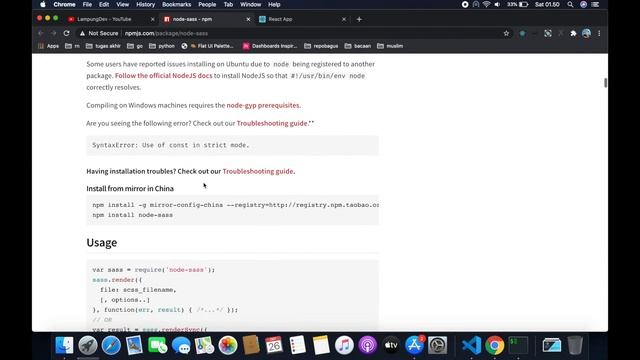Open Spotlight search in menu bar
The width and height of the screenshot is (640, 360).
pos(570,4)
